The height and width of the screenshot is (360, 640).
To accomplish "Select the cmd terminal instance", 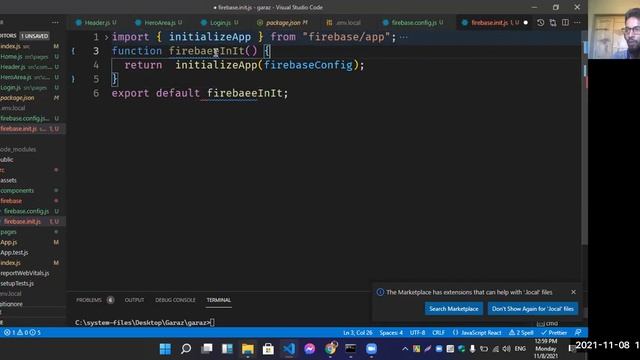I will point(547,323).
